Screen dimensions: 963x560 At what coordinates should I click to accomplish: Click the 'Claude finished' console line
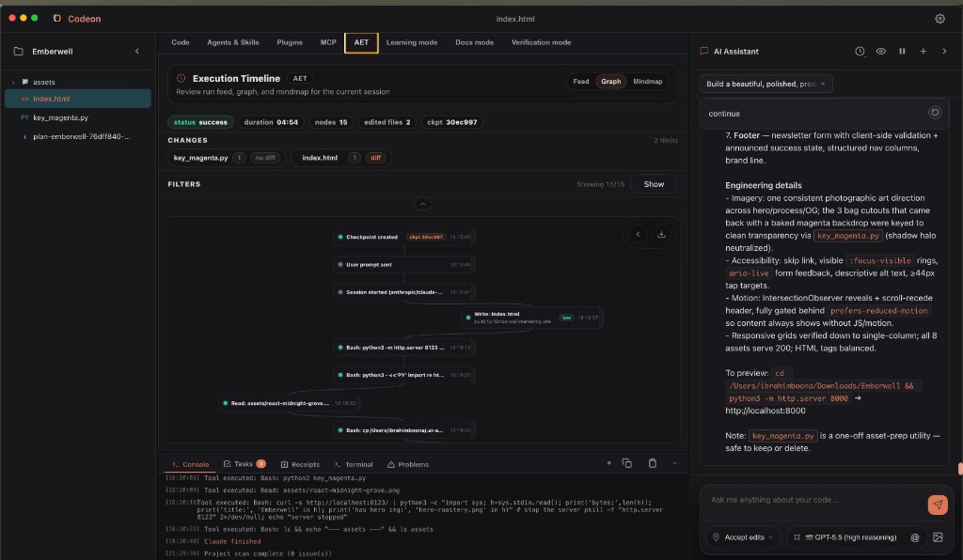232,541
